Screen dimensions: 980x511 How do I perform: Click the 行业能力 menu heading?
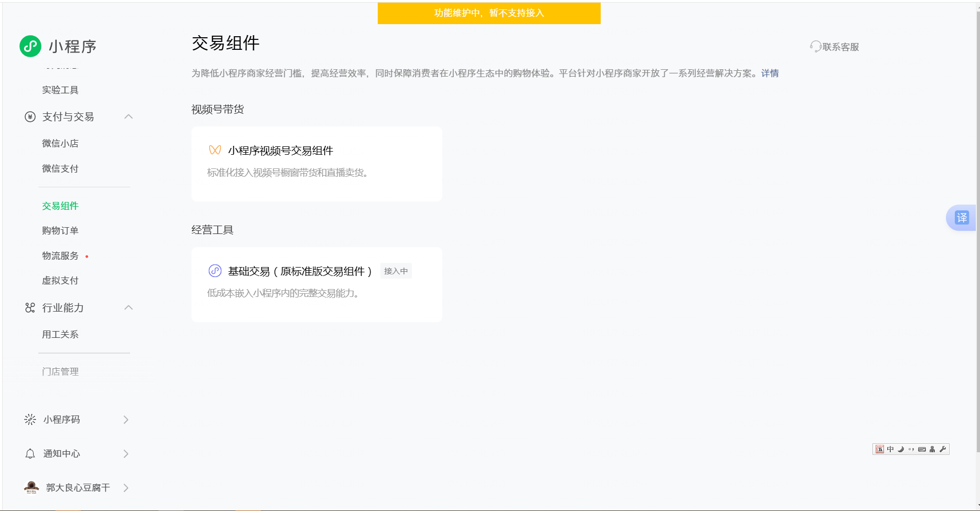63,307
